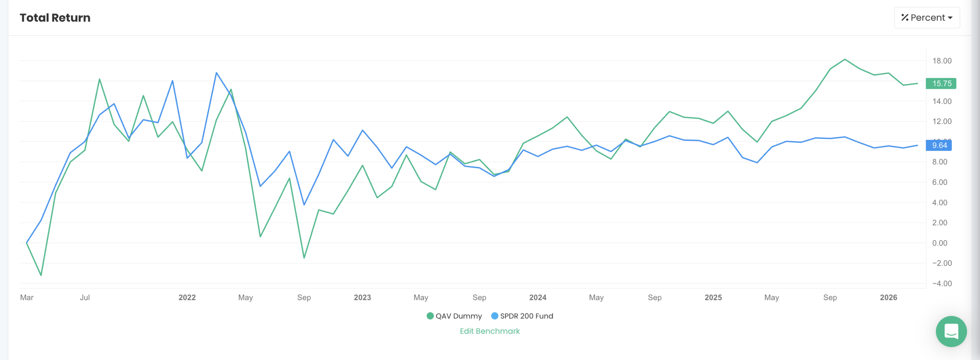This screenshot has height=360, width=980.
Task: Click the Edit Benchmark link
Action: 490,331
